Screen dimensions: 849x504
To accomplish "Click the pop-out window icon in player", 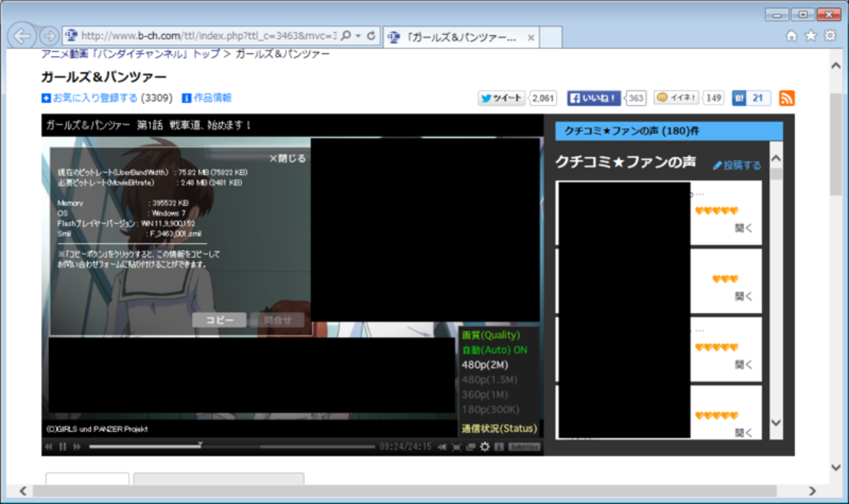I will tap(470, 447).
